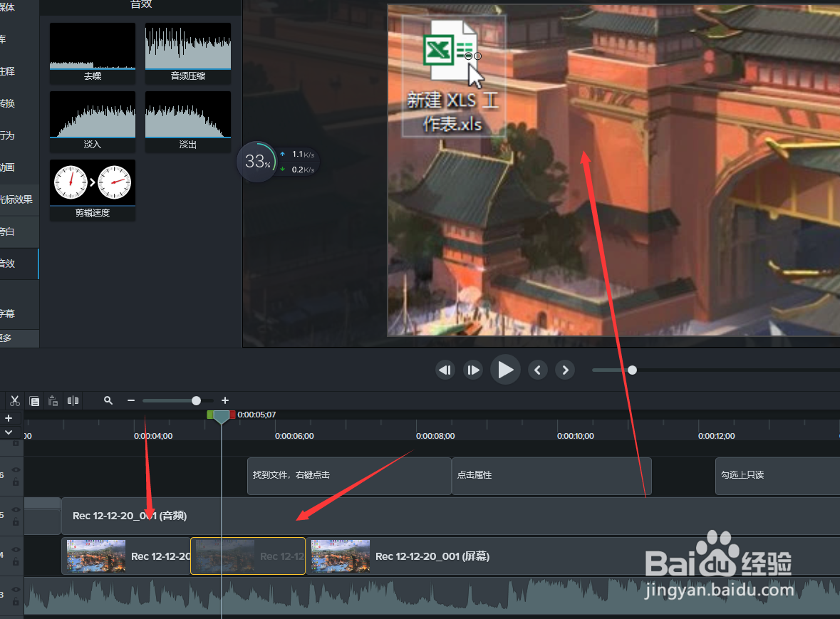
Task: Toggle the eye visibility icon on track 5
Action: [x=16, y=510]
